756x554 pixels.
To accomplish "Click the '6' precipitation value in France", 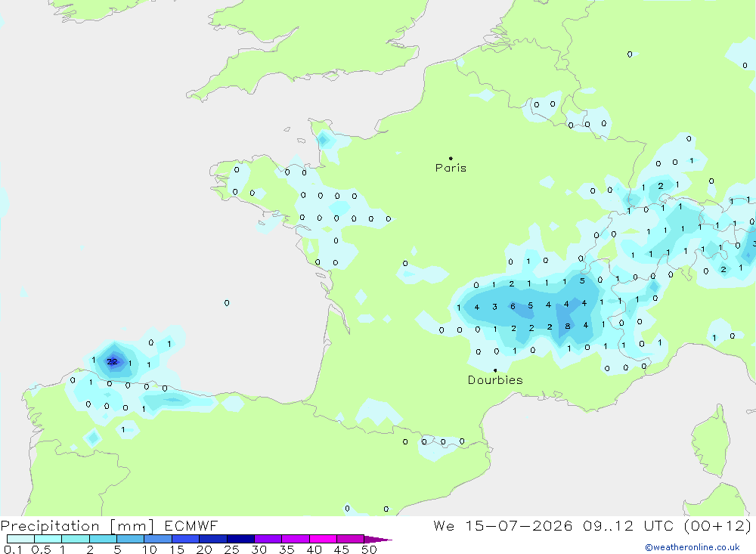I will click(x=513, y=306).
